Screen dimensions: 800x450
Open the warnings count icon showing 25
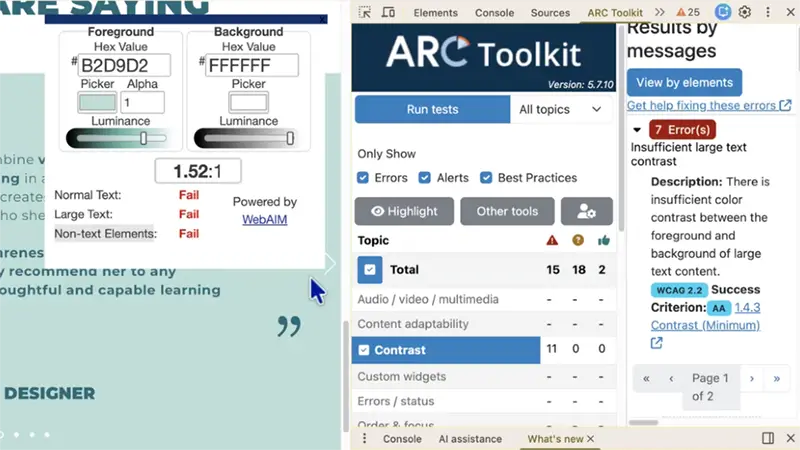coord(688,12)
